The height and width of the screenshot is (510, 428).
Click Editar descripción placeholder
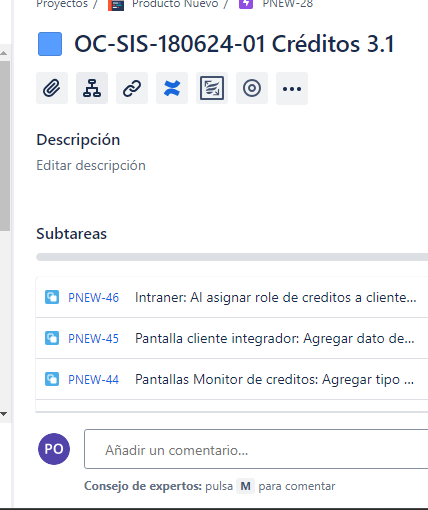tap(91, 165)
